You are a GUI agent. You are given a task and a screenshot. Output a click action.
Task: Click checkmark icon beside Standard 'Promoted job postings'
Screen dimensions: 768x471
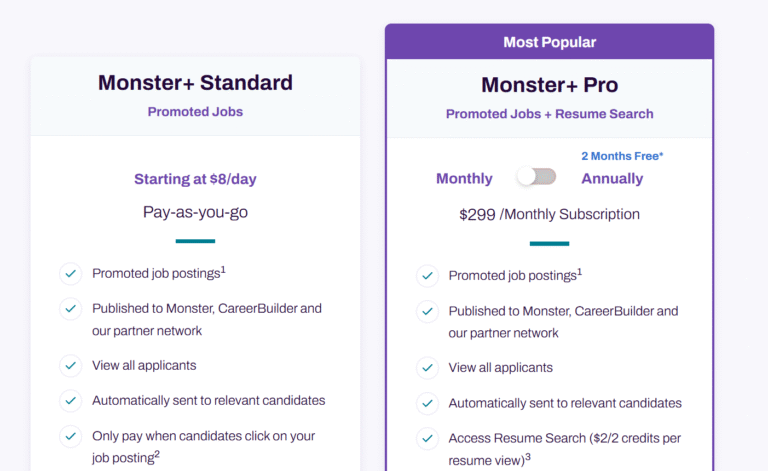coord(70,273)
